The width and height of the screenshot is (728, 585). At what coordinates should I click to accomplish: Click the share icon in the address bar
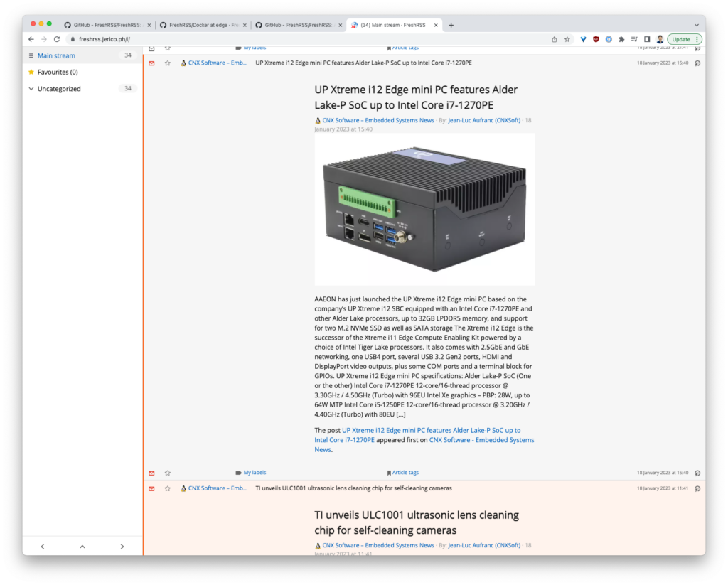554,39
